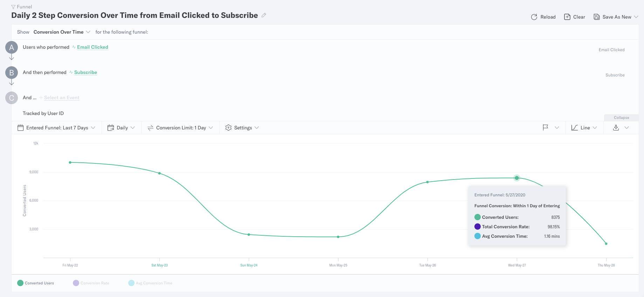The image size is (644, 297).
Task: Click the Tue May-26 data point
Action: point(427,182)
